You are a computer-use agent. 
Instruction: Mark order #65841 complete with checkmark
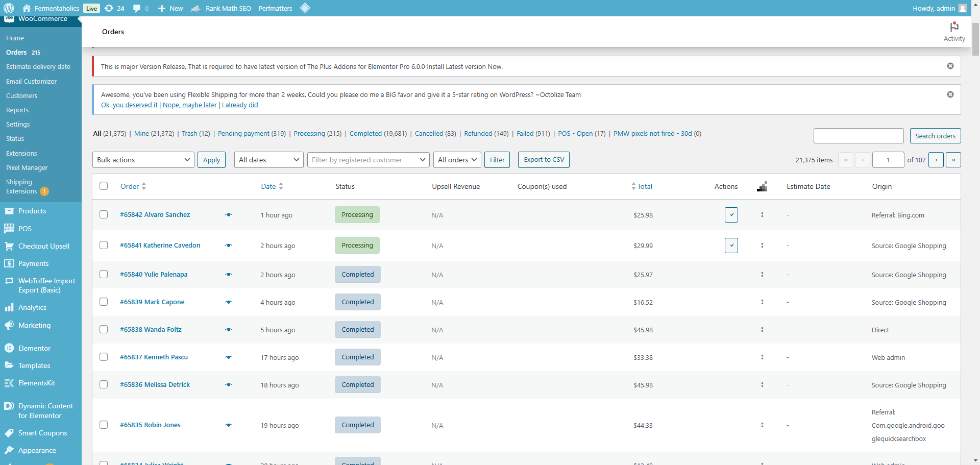coord(731,246)
